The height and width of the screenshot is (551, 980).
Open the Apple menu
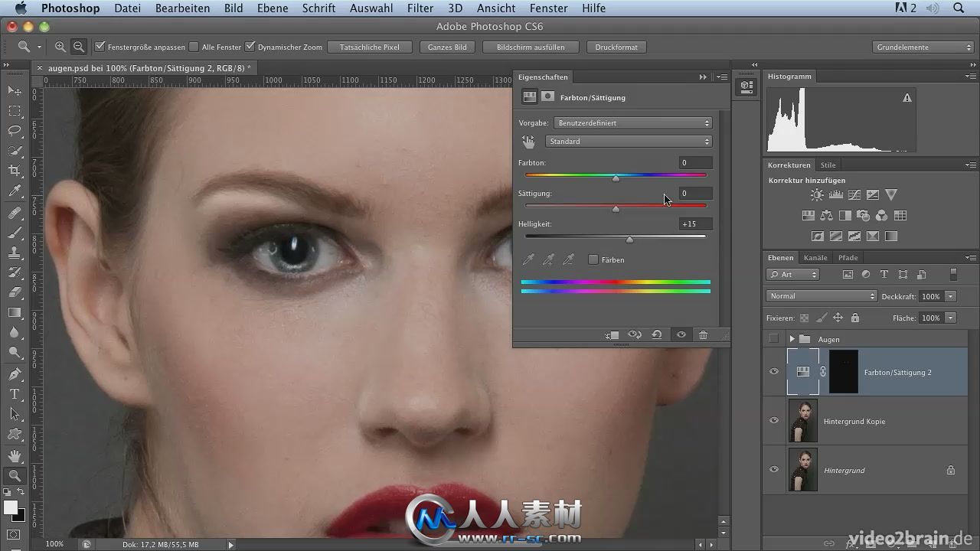point(21,8)
